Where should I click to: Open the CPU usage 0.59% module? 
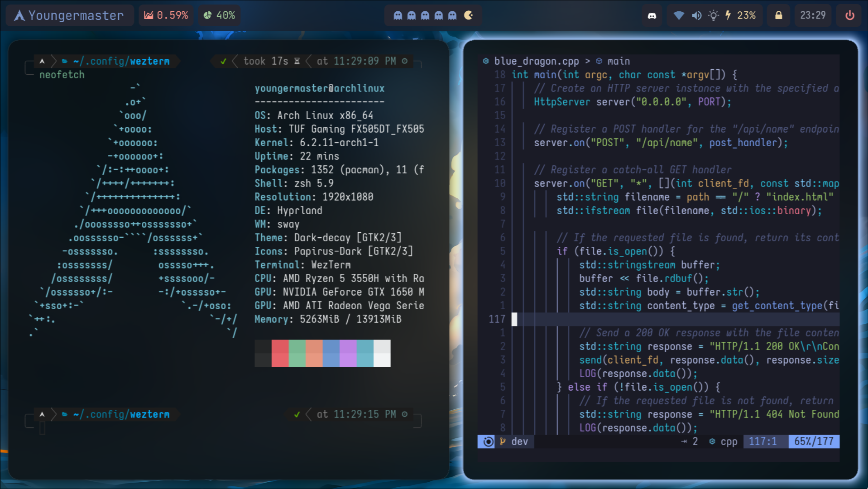tap(166, 15)
